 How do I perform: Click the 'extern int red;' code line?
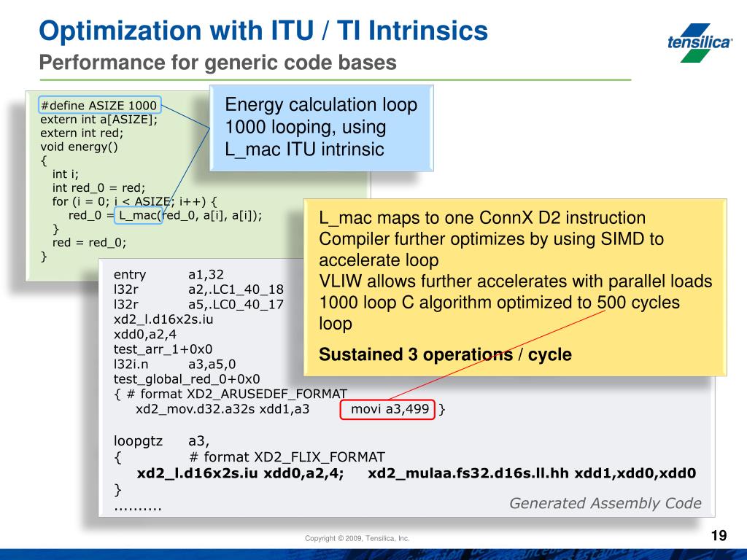pyautogui.click(x=82, y=133)
